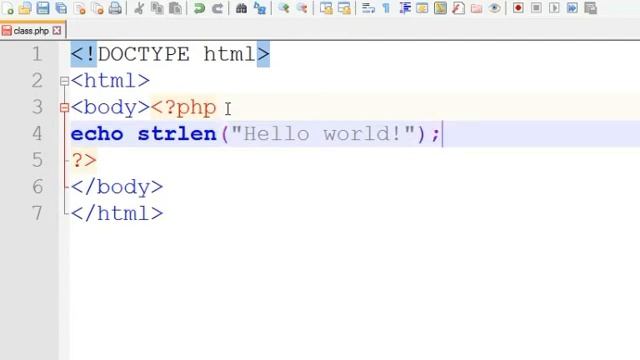Stop macro recording square icon
This screenshot has width=640, height=360.
coord(536,8)
